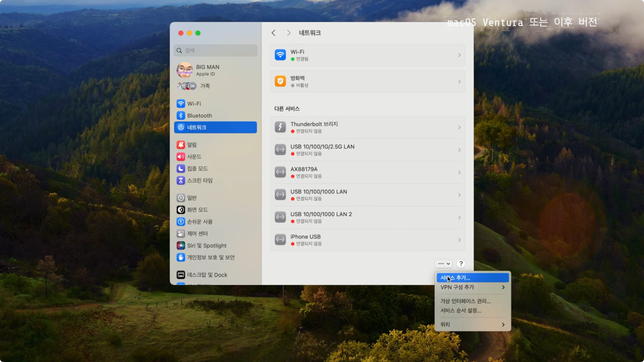Expand the VPN 구성 추가 submenu
The height and width of the screenshot is (362, 644).
pos(472,287)
